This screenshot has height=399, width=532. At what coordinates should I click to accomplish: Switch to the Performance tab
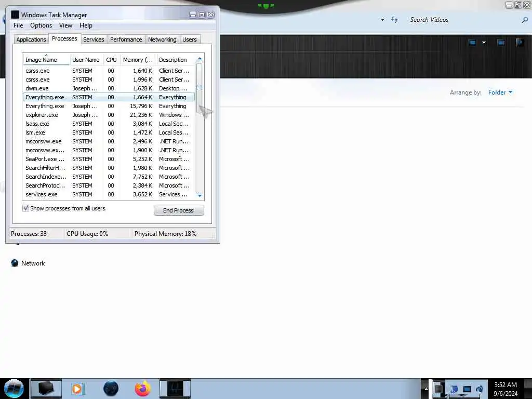126,39
